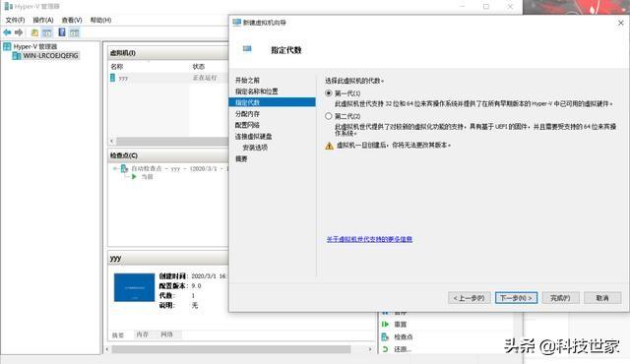Click the 名称 column header in VM list
This screenshot has height=364, width=630.
point(117,67)
